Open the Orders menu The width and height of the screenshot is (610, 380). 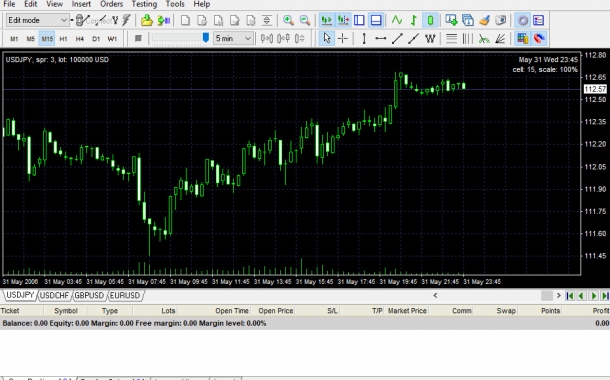pyautogui.click(x=111, y=4)
